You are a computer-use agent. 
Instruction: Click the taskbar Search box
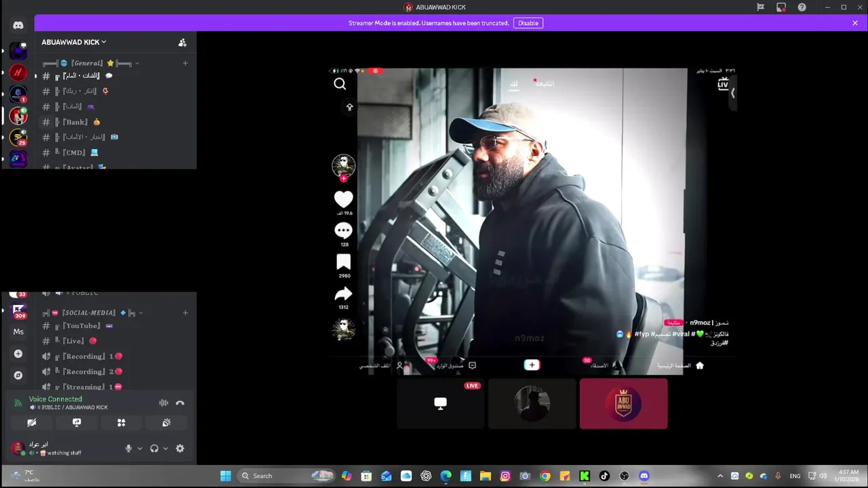click(287, 476)
